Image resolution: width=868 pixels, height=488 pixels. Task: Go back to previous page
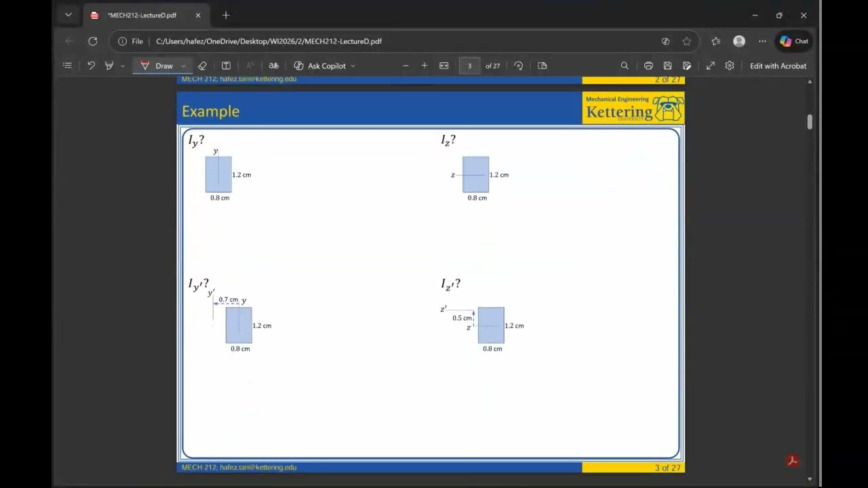tap(69, 41)
